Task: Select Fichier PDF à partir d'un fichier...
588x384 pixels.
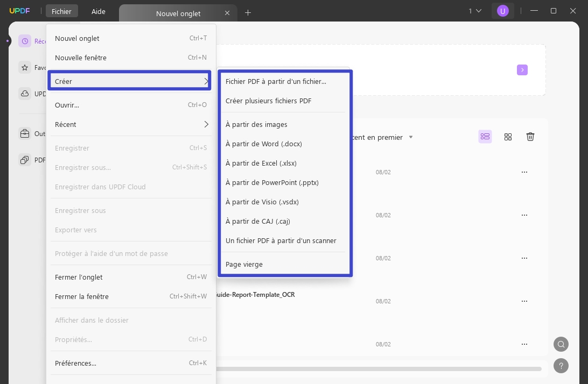Action: (x=283, y=81)
